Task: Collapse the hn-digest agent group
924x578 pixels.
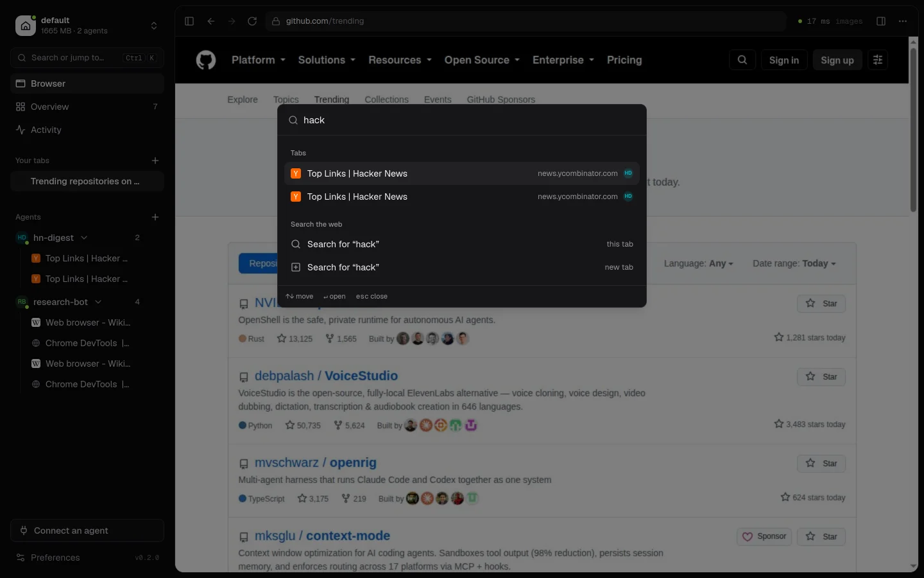Action: (x=84, y=238)
